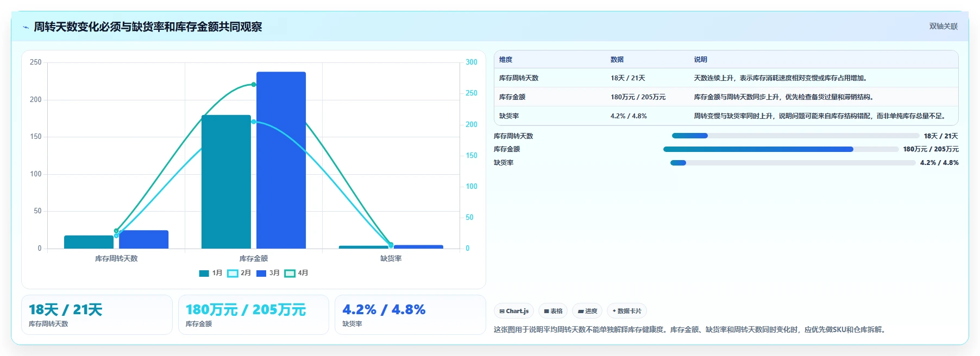Screen dimensions: 980x356
Task: Click the table cell 18天 / 21天
Action: [628, 78]
